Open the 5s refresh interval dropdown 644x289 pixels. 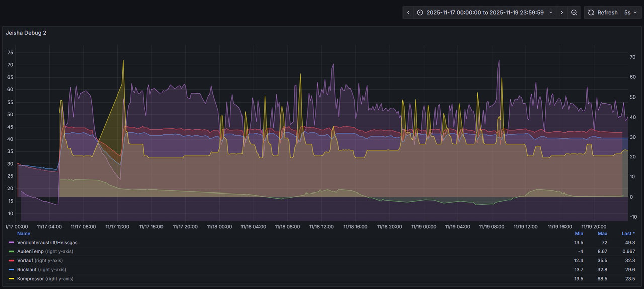click(x=630, y=12)
